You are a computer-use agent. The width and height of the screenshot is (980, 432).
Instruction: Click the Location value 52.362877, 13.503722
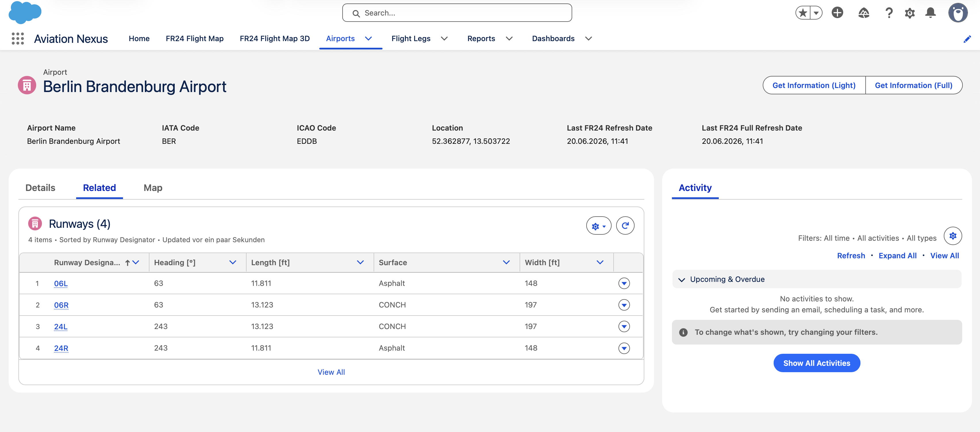point(470,141)
